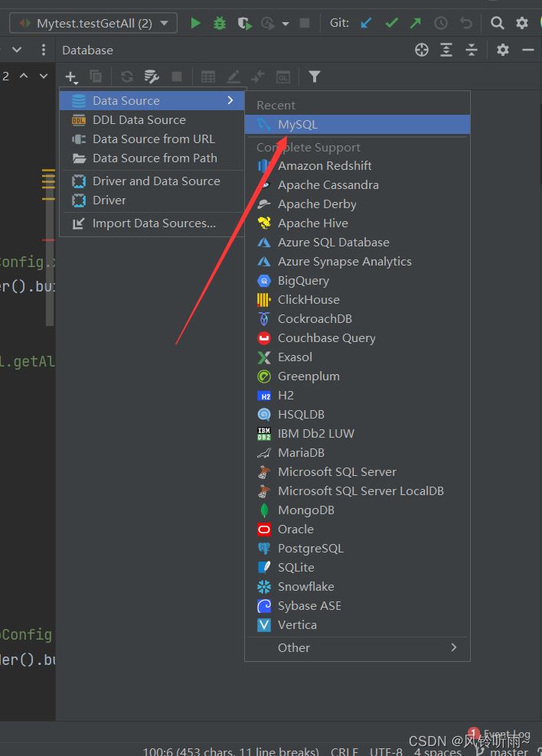Click the Database filter funnel icon
The image size is (542, 756).
coord(314,77)
